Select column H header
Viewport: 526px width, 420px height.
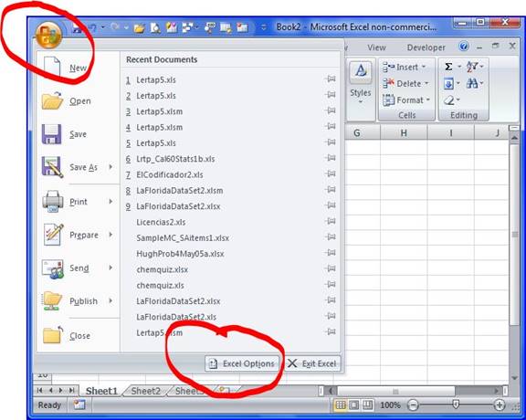coord(404,132)
